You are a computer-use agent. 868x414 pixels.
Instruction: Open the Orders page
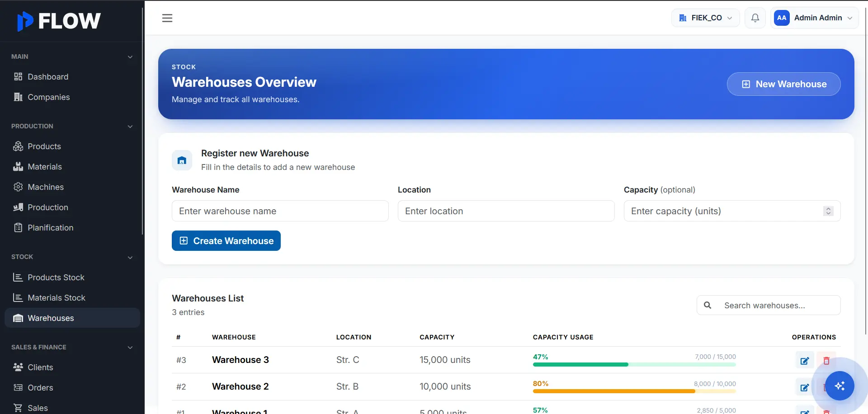(x=72, y=388)
